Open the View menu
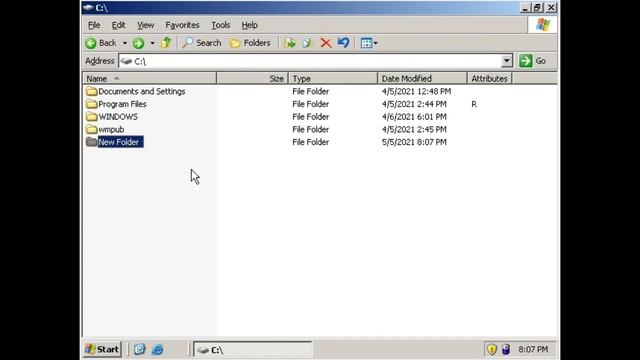Viewport: 640px width, 360px height. (x=145, y=25)
